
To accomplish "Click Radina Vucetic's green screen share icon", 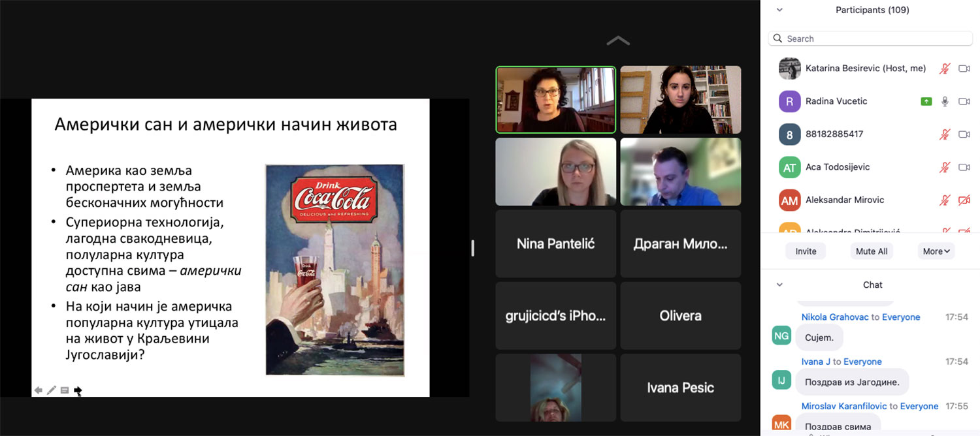I will pyautogui.click(x=926, y=101).
